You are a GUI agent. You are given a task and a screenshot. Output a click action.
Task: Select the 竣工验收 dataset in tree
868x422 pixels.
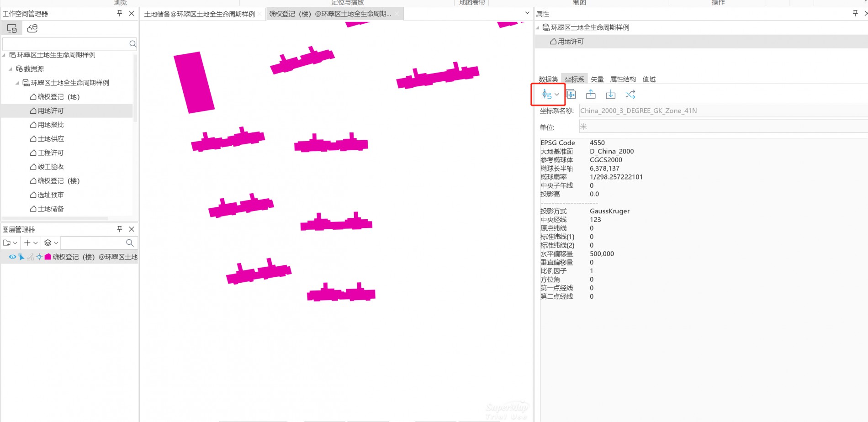[x=51, y=167]
